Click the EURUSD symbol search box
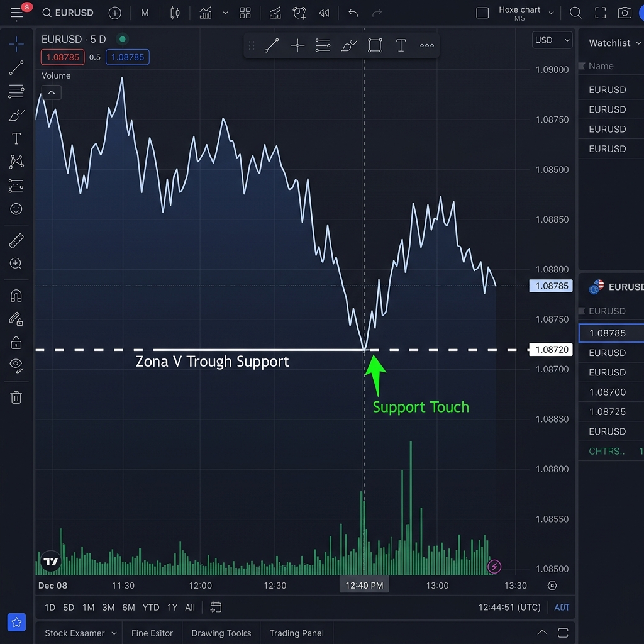The height and width of the screenshot is (644, 644). (x=68, y=13)
